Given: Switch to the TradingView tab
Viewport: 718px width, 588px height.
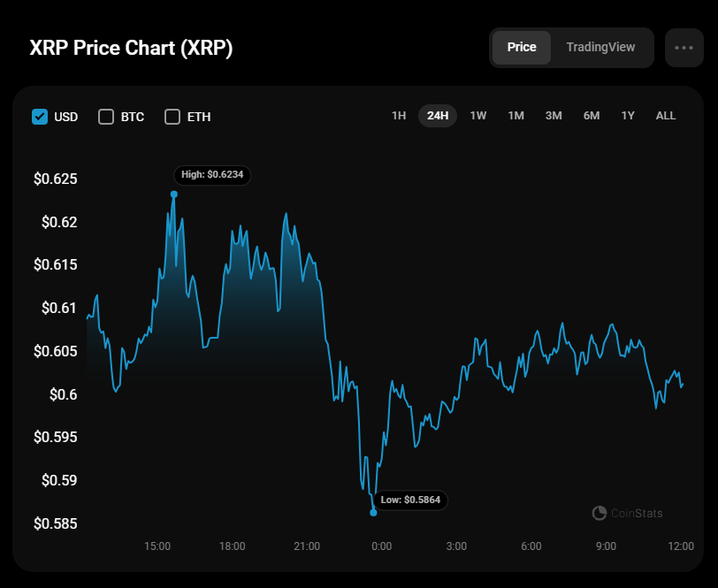Looking at the screenshot, I should (600, 48).
